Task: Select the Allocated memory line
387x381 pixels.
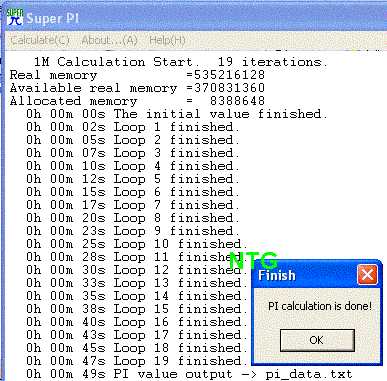Action: coord(137,101)
